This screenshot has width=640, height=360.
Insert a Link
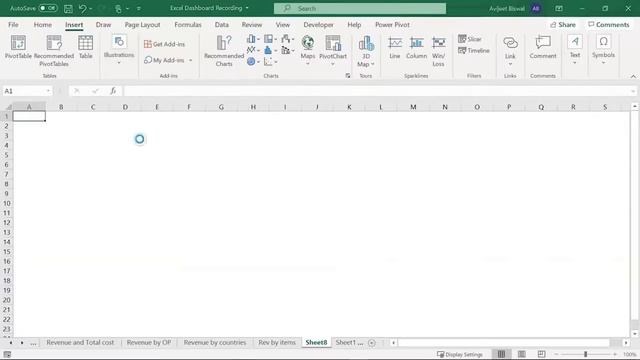[x=510, y=51]
